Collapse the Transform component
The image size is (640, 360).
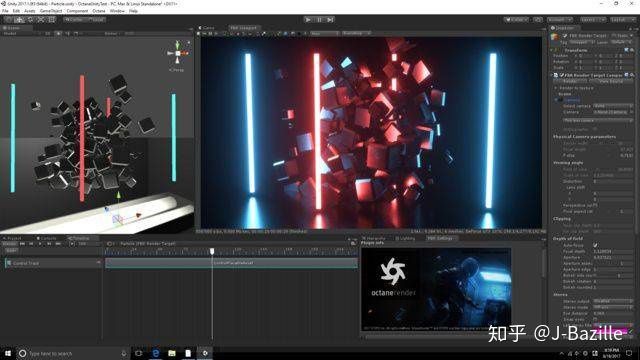point(551,50)
